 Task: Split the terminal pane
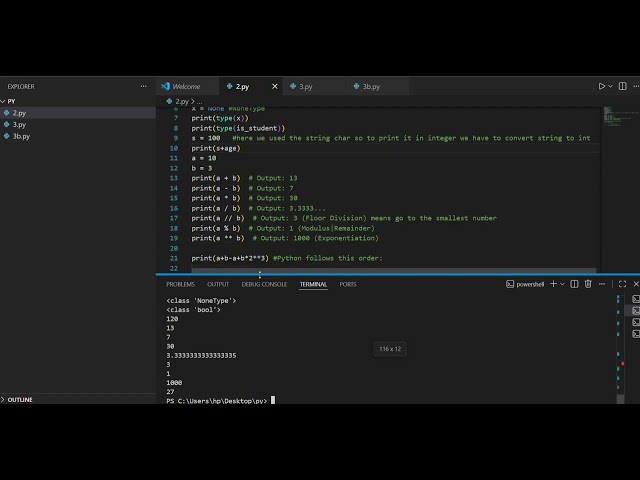point(574,284)
